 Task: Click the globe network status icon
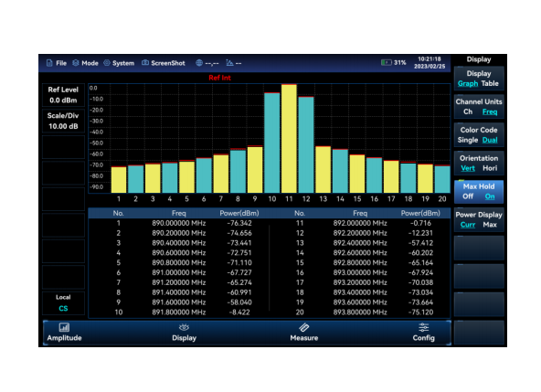coord(199,63)
